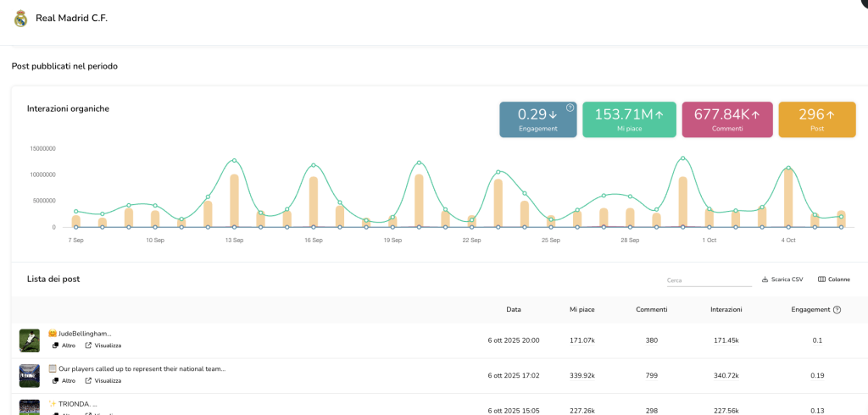The height and width of the screenshot is (415, 868).
Task: Open the JudeBellingham post thumbnail
Action: [30, 340]
